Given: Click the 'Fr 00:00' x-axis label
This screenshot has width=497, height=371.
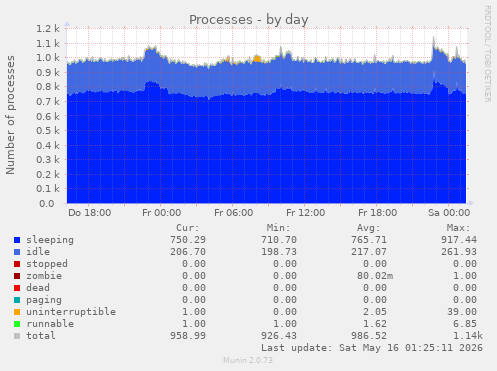Looking at the screenshot, I should 162,213.
